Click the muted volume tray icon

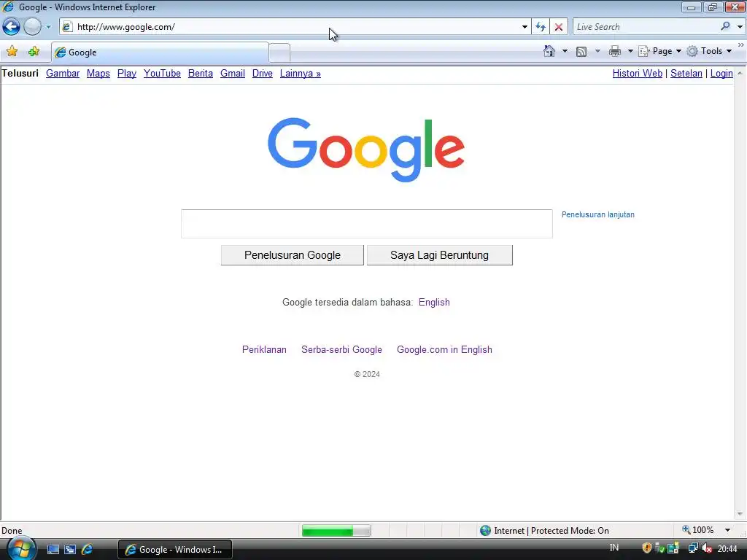706,548
